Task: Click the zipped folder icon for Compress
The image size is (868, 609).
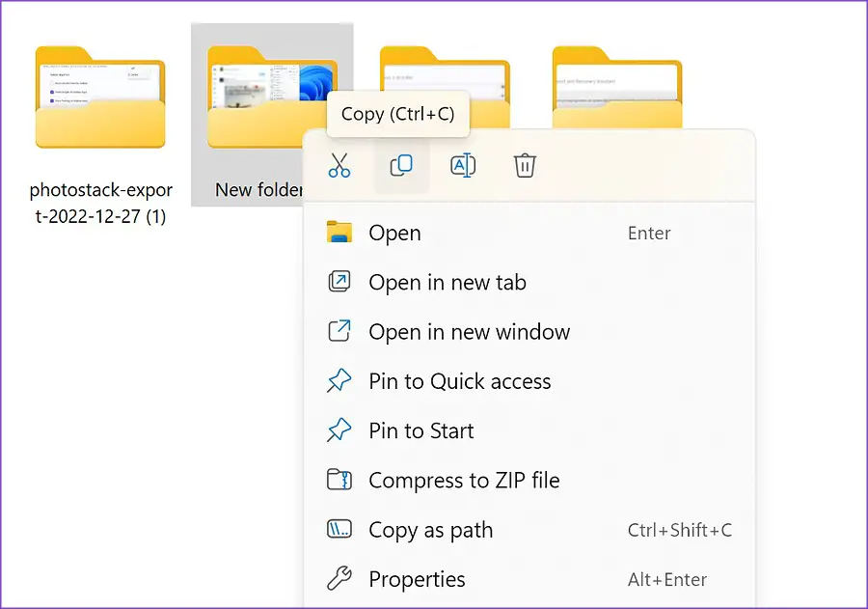Action: [x=339, y=480]
